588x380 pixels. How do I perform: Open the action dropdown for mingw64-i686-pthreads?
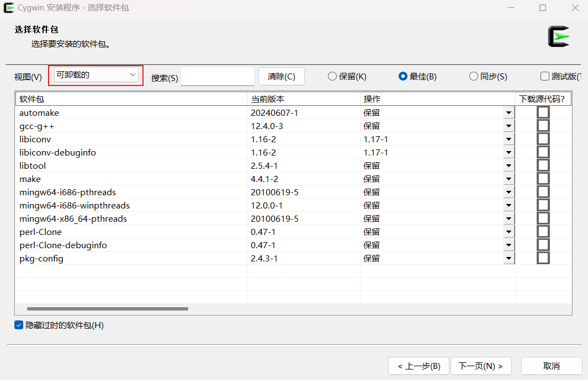tap(509, 192)
